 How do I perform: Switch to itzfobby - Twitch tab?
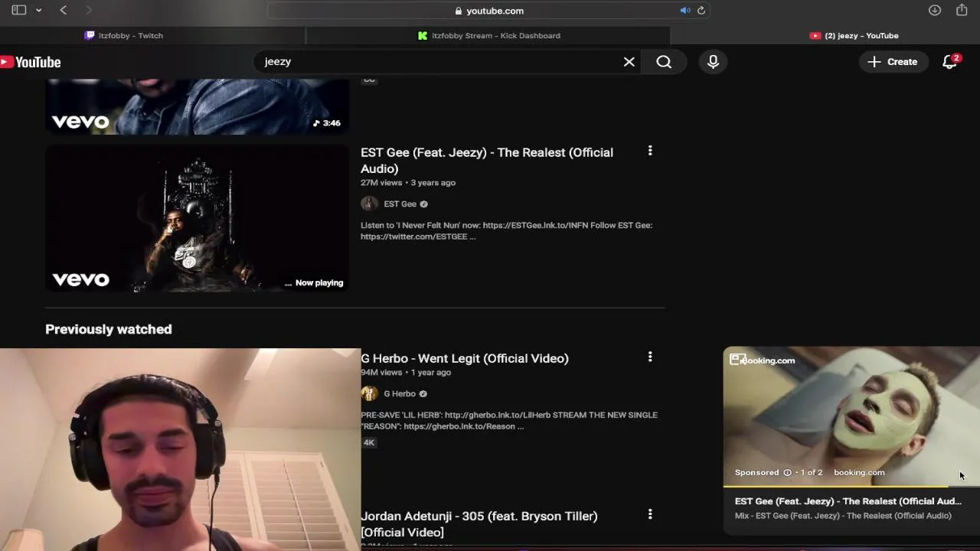[x=124, y=35]
